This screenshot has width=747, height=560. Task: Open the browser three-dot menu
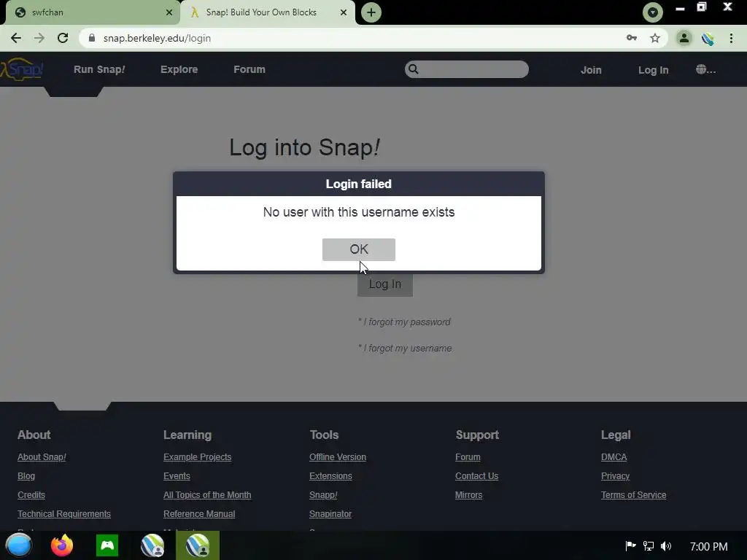pyautogui.click(x=731, y=38)
